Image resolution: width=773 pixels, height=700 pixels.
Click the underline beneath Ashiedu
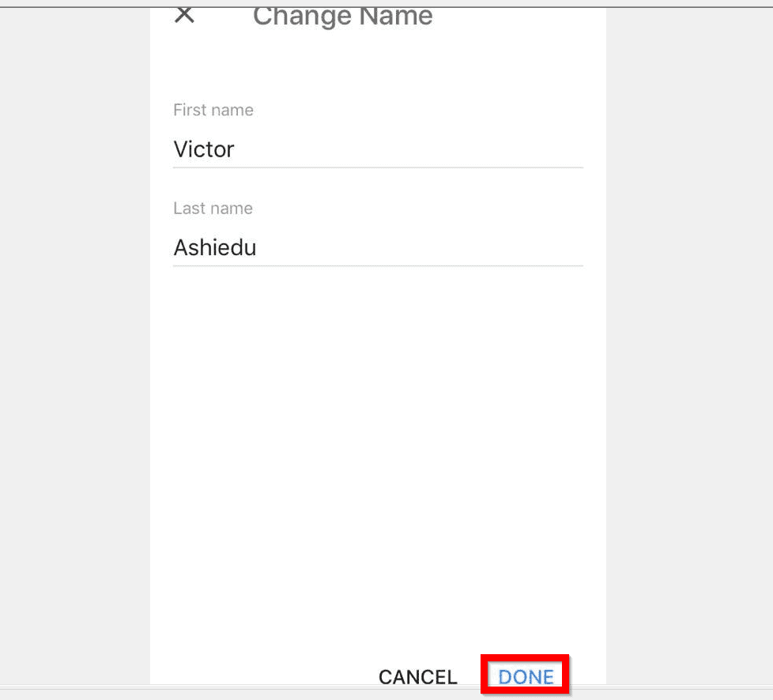tap(378, 265)
